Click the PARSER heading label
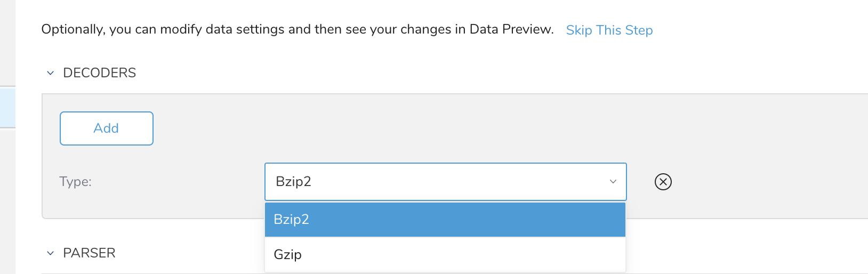 (x=89, y=253)
